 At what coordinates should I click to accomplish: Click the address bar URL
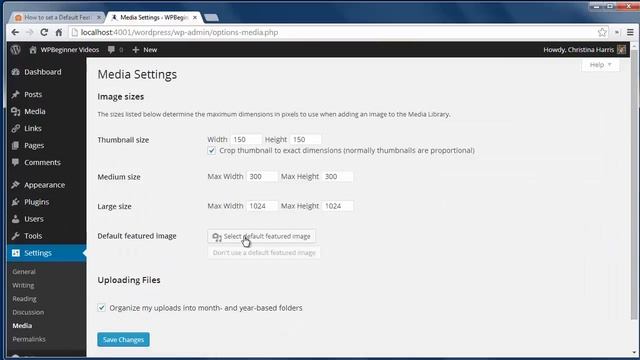coord(179,32)
